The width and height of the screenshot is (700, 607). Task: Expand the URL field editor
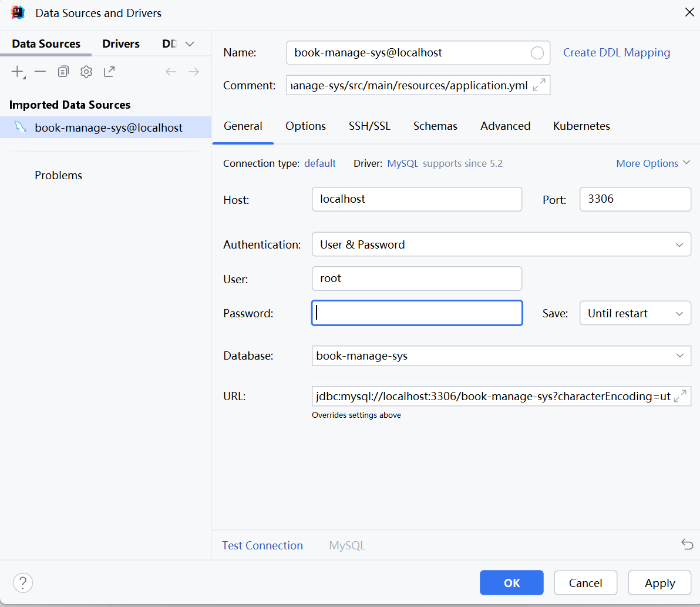click(x=680, y=396)
